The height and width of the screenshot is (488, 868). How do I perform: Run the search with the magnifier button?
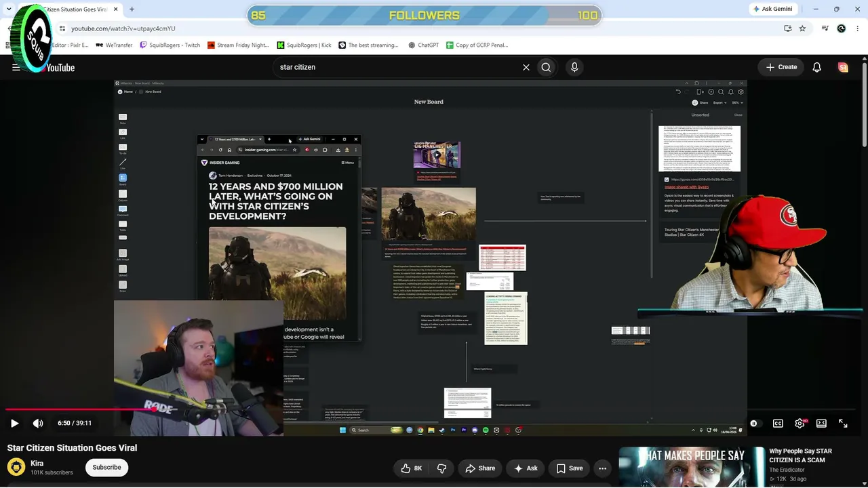(546, 67)
